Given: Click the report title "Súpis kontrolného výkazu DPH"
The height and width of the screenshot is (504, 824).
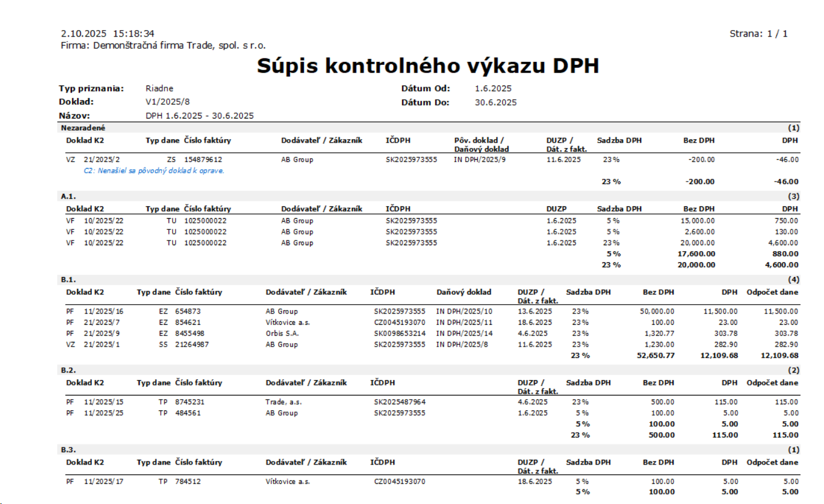Looking at the screenshot, I should (x=428, y=67).
